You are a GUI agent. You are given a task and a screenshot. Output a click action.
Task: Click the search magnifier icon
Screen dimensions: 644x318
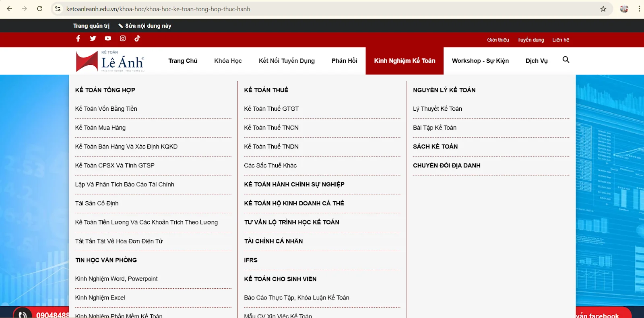pyautogui.click(x=566, y=60)
